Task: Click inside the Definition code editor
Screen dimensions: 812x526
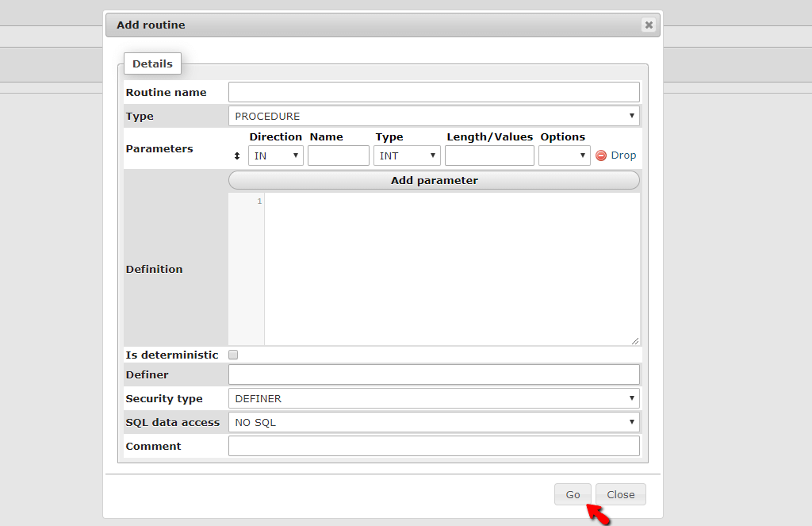Action: [x=451, y=269]
